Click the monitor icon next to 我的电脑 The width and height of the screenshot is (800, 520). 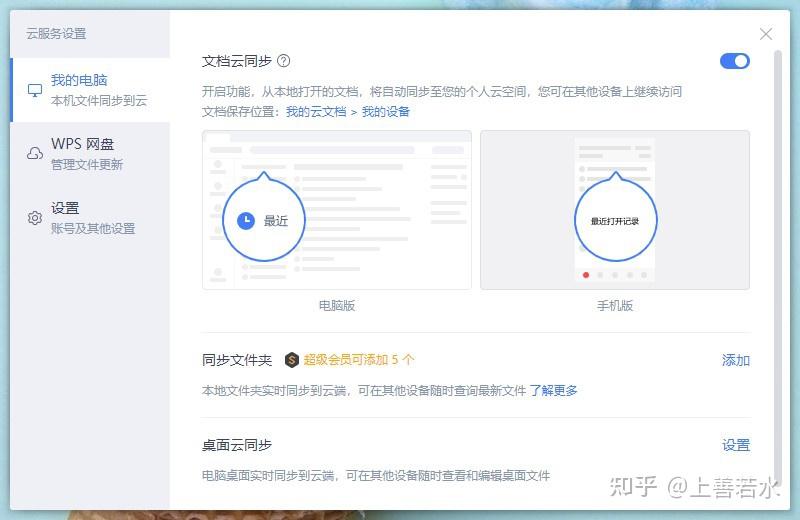coord(35,91)
